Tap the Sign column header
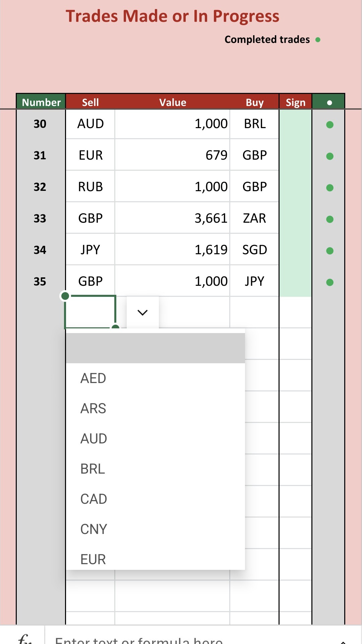 pyautogui.click(x=296, y=102)
